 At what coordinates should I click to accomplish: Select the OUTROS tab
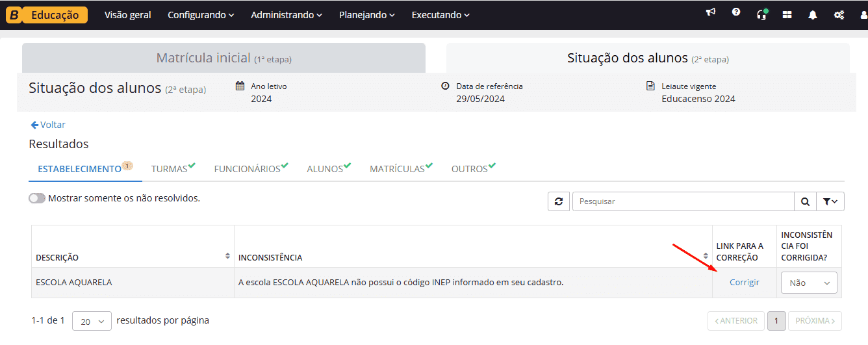(x=474, y=168)
